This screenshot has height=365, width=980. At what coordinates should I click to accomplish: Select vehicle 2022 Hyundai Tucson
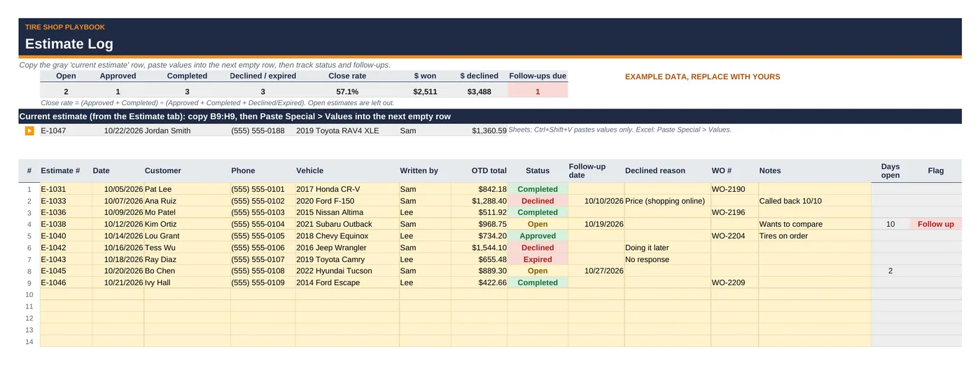[347, 271]
